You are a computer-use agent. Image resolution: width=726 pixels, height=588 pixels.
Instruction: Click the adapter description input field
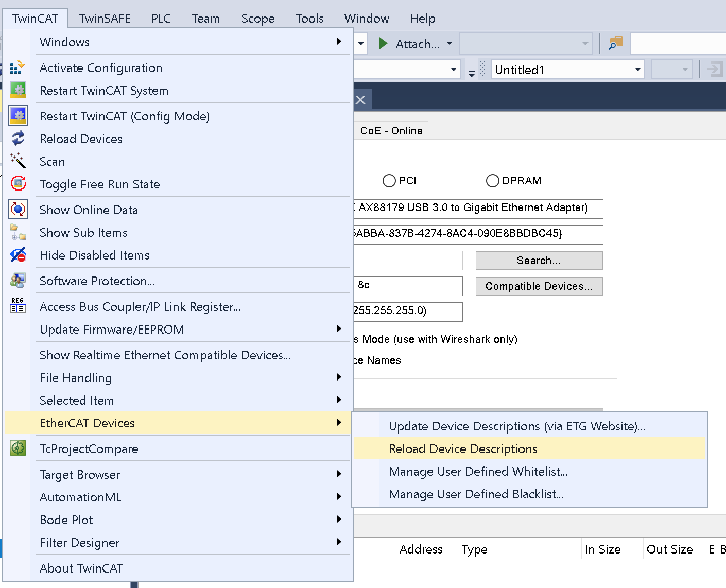(x=478, y=208)
